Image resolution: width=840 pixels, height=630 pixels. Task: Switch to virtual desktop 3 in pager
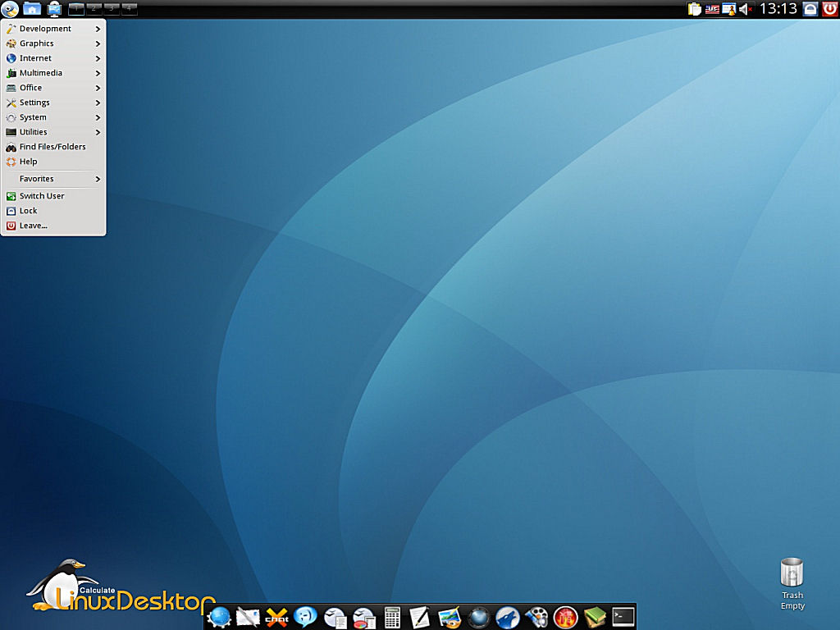pos(111,9)
